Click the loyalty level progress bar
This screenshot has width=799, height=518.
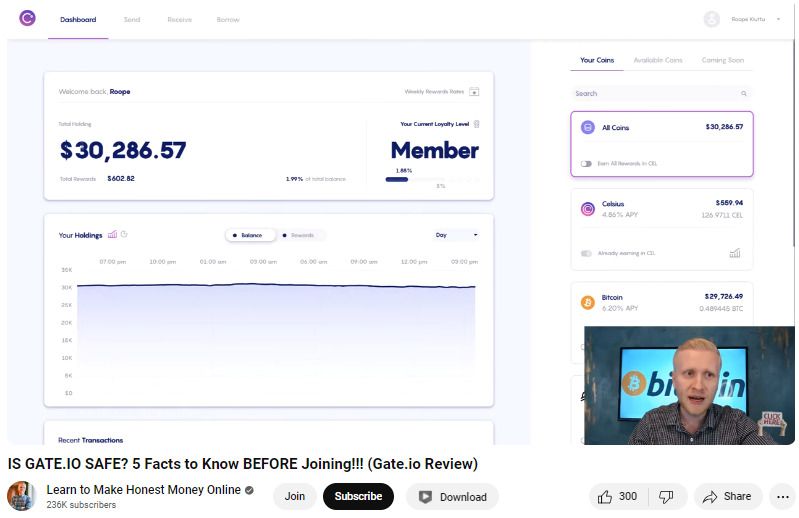click(432, 179)
